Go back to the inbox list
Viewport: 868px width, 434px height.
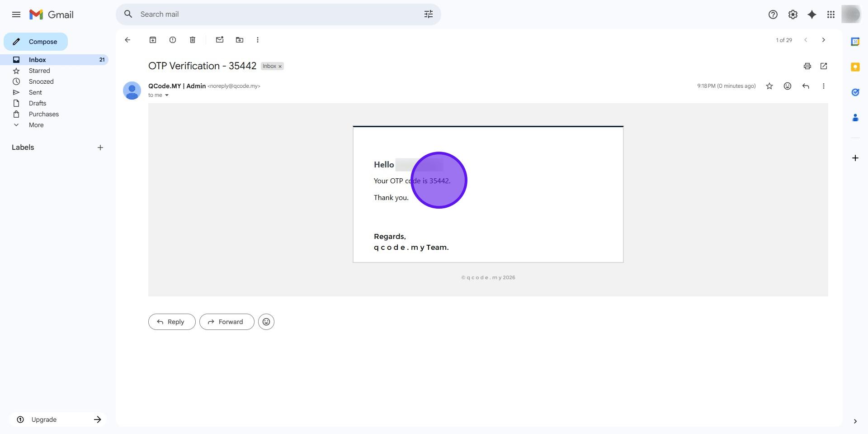[127, 40]
